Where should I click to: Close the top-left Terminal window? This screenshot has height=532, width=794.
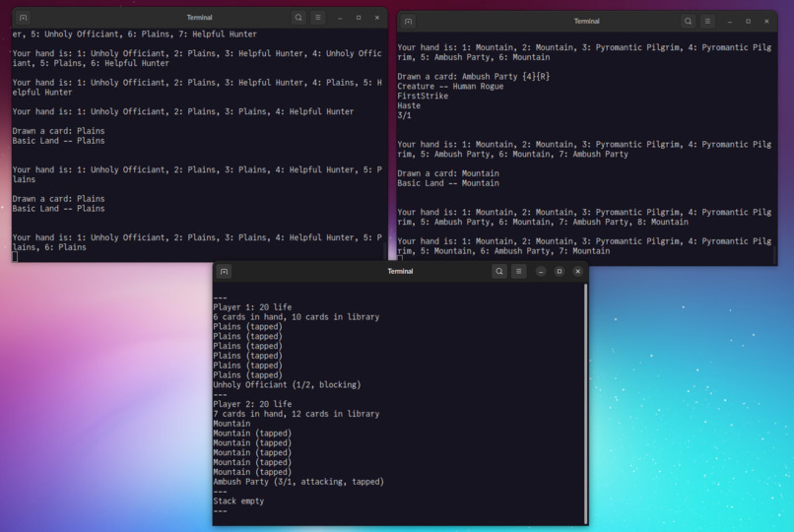tap(377, 18)
